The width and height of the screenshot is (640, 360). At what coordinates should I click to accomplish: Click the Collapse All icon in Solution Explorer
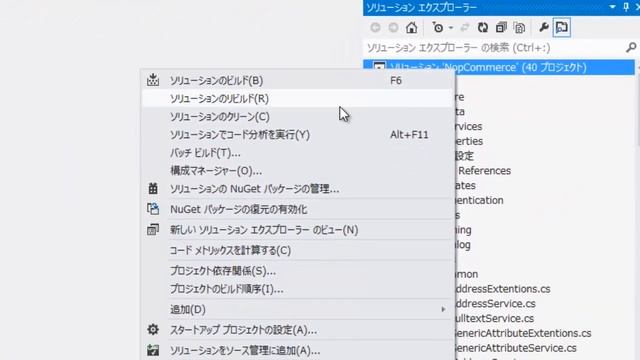point(501,28)
